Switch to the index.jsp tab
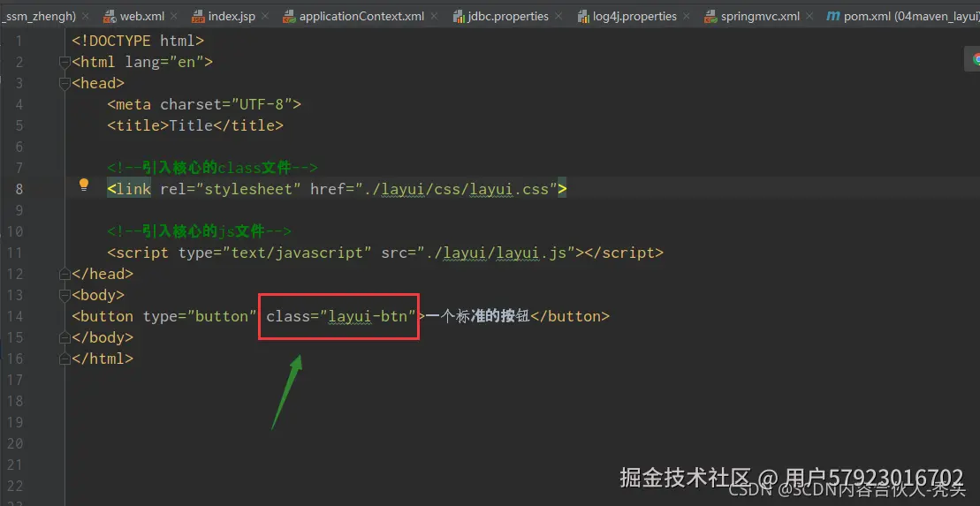The image size is (980, 506). click(232, 16)
